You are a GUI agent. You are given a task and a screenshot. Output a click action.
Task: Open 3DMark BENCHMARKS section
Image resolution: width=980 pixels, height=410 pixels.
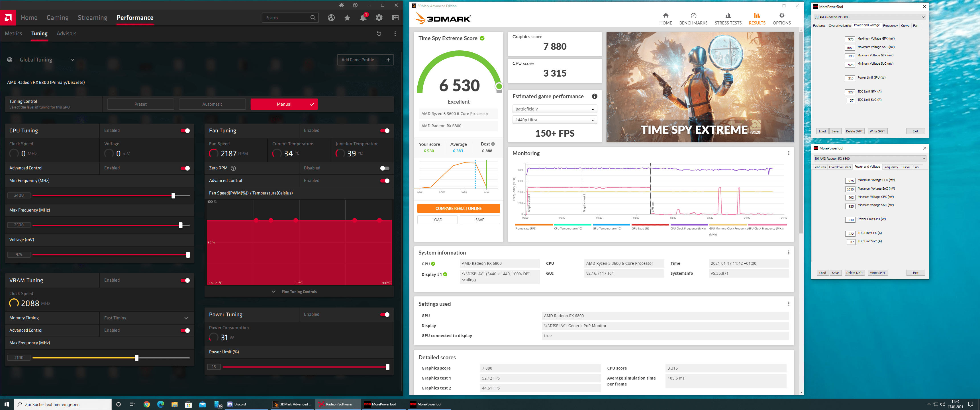click(693, 19)
